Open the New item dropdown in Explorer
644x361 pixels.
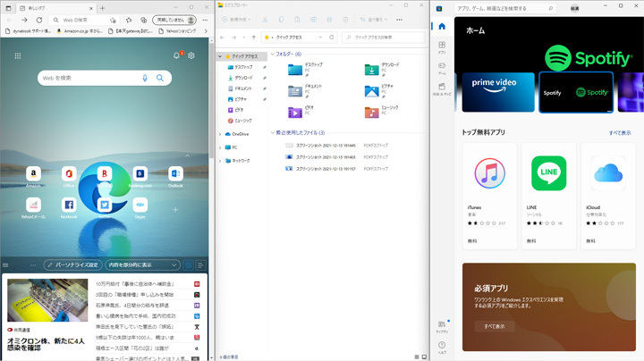pos(236,20)
